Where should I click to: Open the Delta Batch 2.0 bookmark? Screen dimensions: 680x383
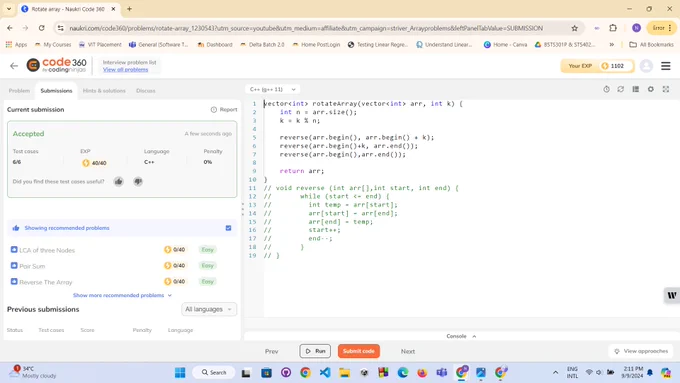pyautogui.click(x=262, y=45)
